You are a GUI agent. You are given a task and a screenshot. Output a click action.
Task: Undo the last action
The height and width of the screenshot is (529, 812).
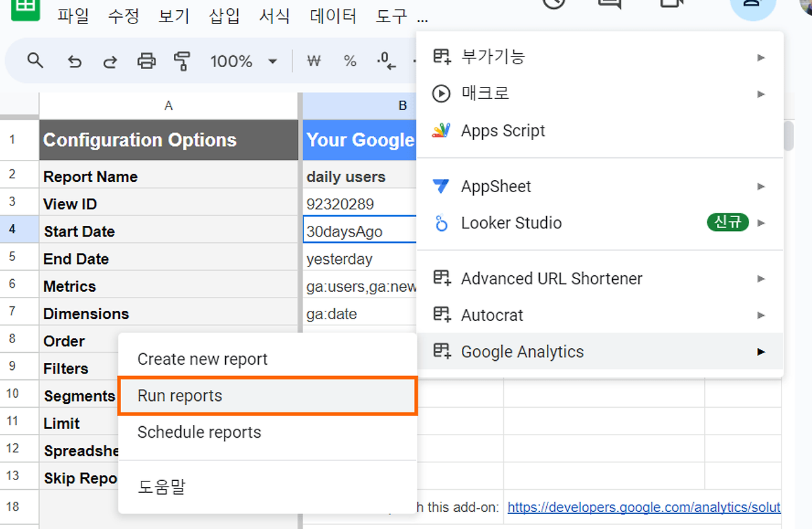coord(75,62)
